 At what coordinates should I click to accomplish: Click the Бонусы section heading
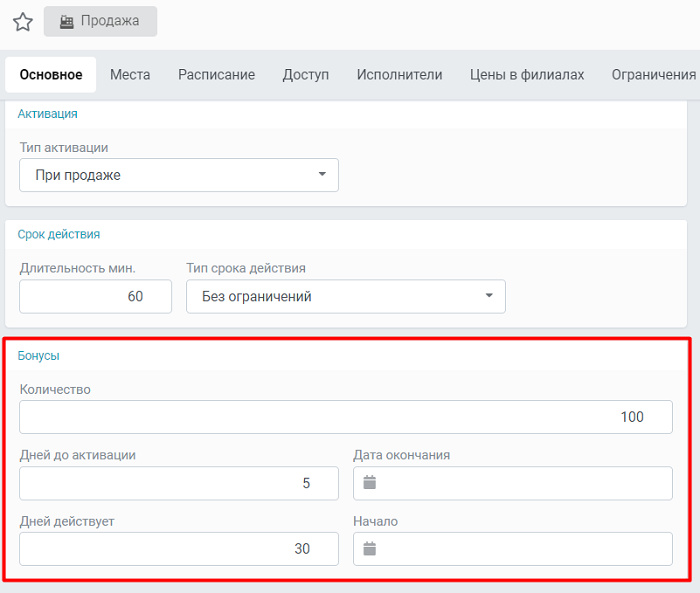pos(38,356)
